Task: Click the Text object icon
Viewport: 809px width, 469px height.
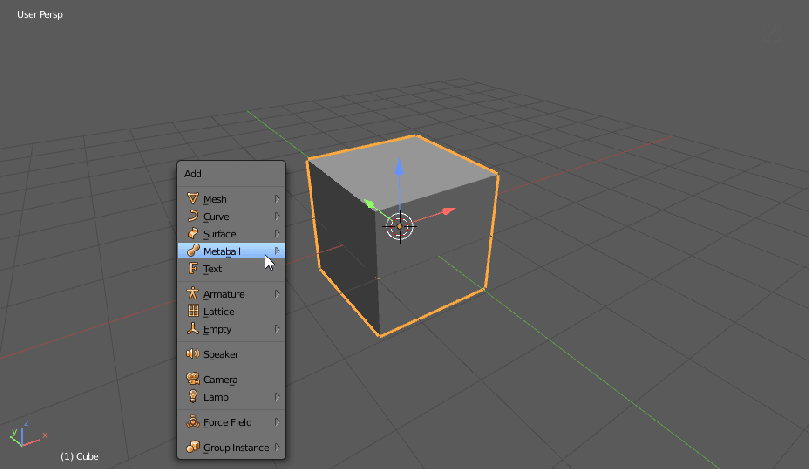Action: pyautogui.click(x=193, y=268)
